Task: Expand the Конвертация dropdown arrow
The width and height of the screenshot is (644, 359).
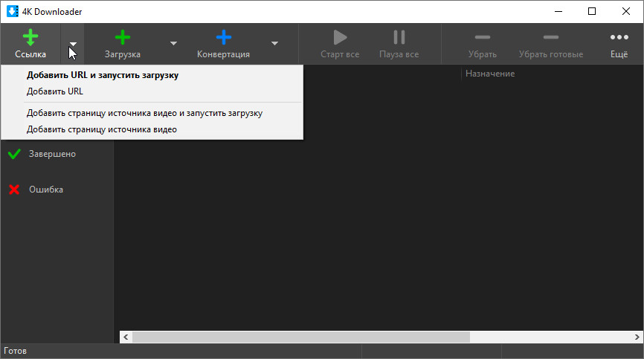Action: tap(274, 44)
